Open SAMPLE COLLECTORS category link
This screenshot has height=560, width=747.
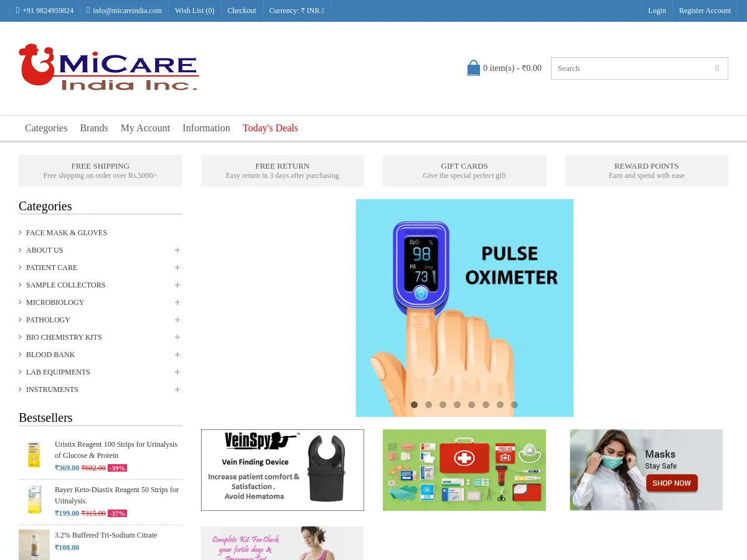(x=65, y=285)
